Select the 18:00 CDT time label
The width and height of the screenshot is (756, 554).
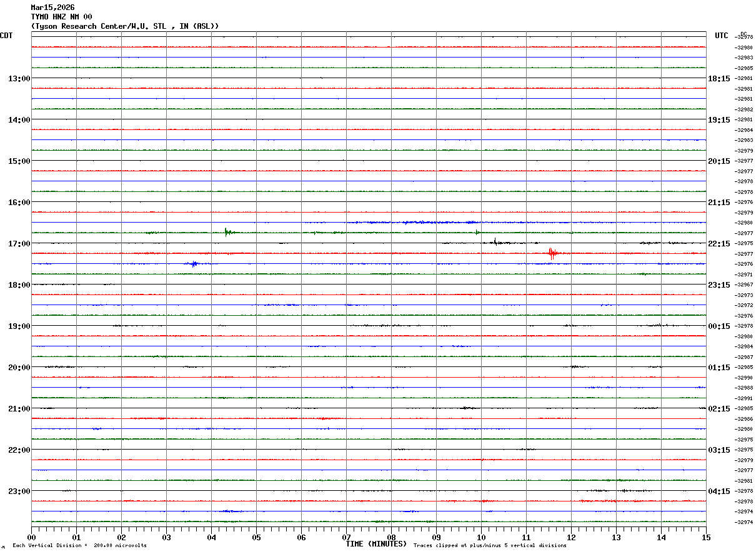[x=19, y=285]
